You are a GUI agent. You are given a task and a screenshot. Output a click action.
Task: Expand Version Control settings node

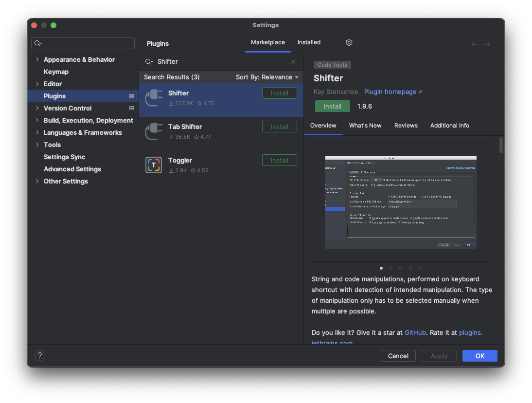click(x=37, y=108)
